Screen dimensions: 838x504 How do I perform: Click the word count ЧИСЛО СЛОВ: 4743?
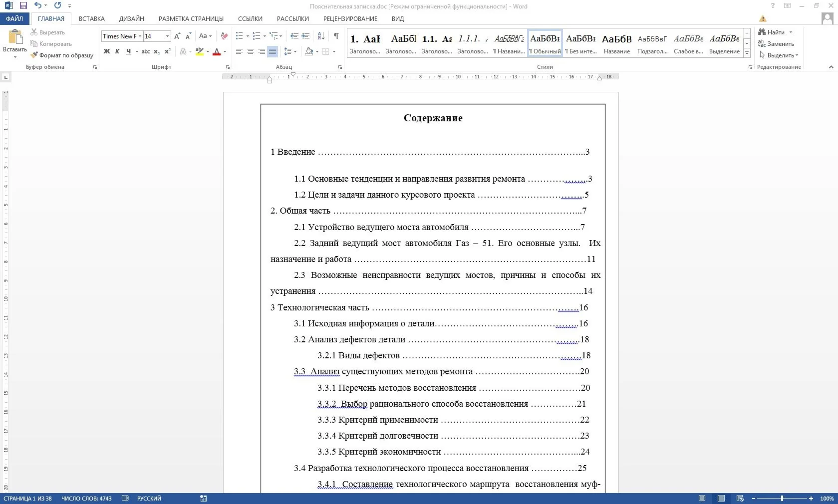86,499
